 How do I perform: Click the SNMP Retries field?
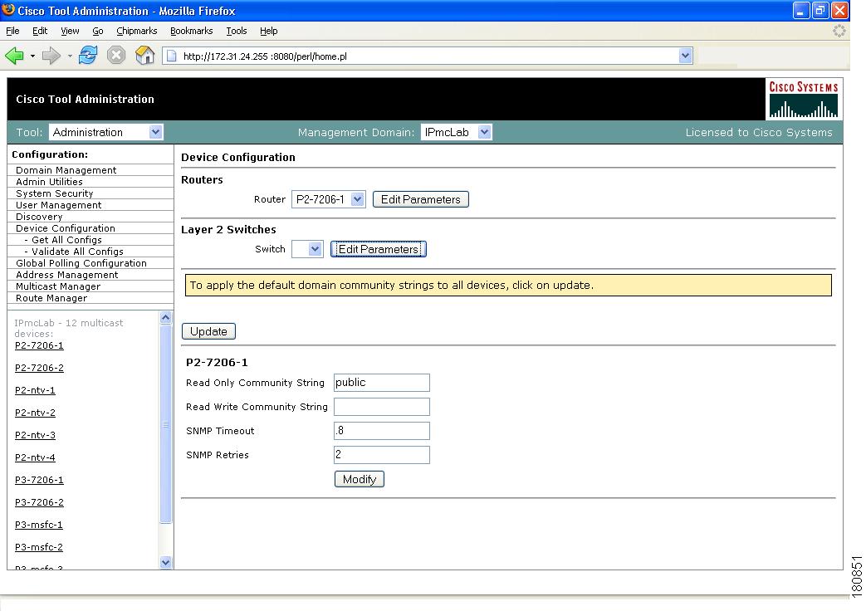coord(382,455)
